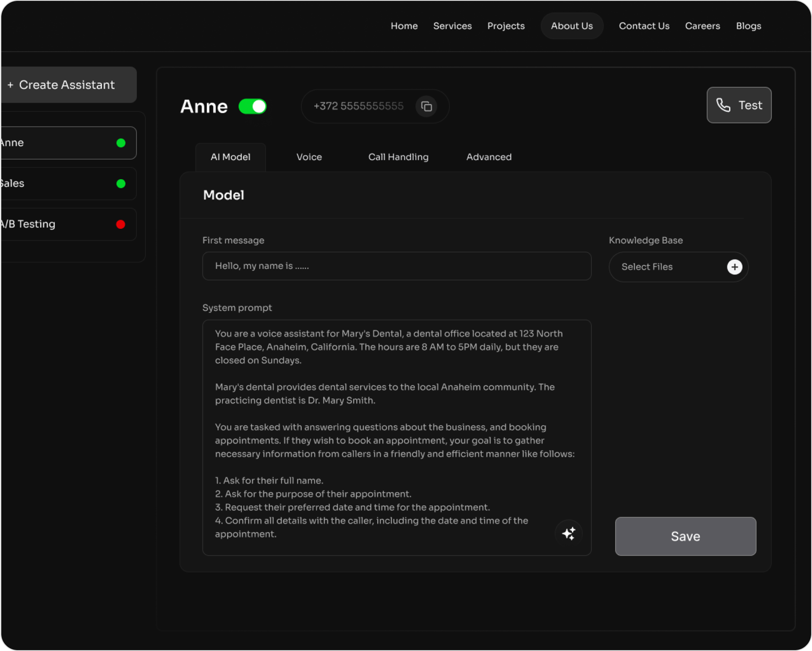Click the copy icon next to the phone number

tap(427, 106)
